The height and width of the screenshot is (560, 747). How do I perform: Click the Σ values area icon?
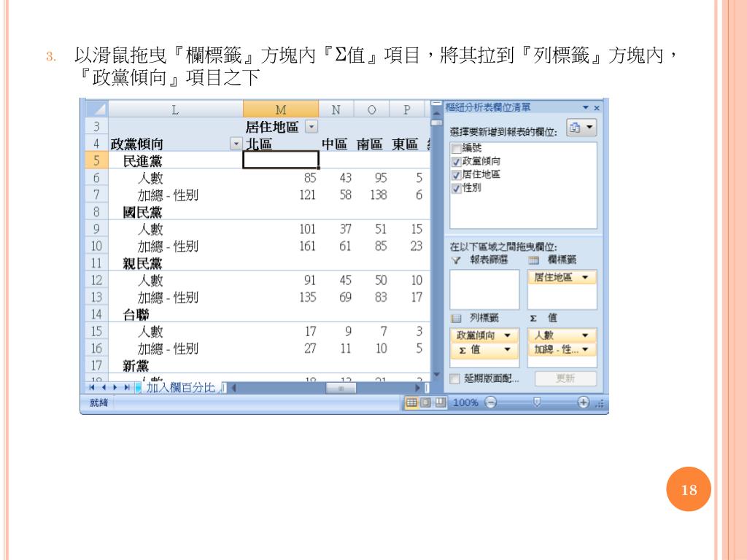533,318
